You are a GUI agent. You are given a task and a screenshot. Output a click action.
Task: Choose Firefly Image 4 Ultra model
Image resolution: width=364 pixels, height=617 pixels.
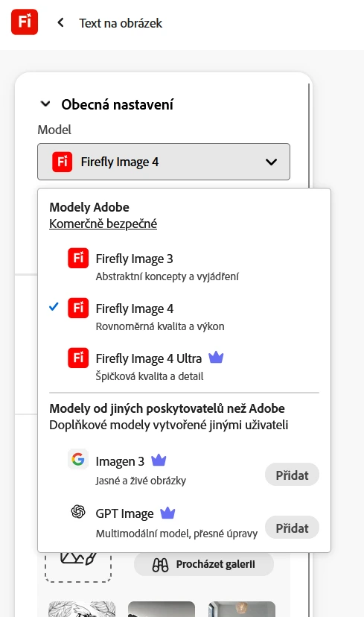[x=185, y=367]
